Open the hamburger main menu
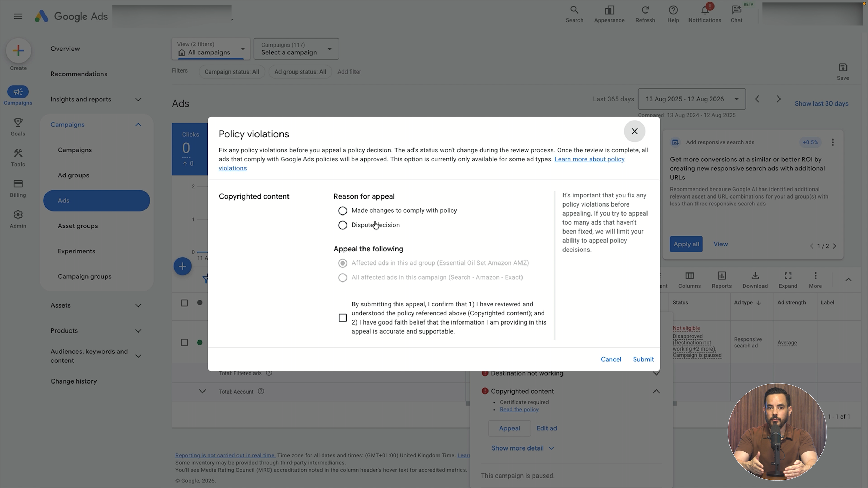 18,16
